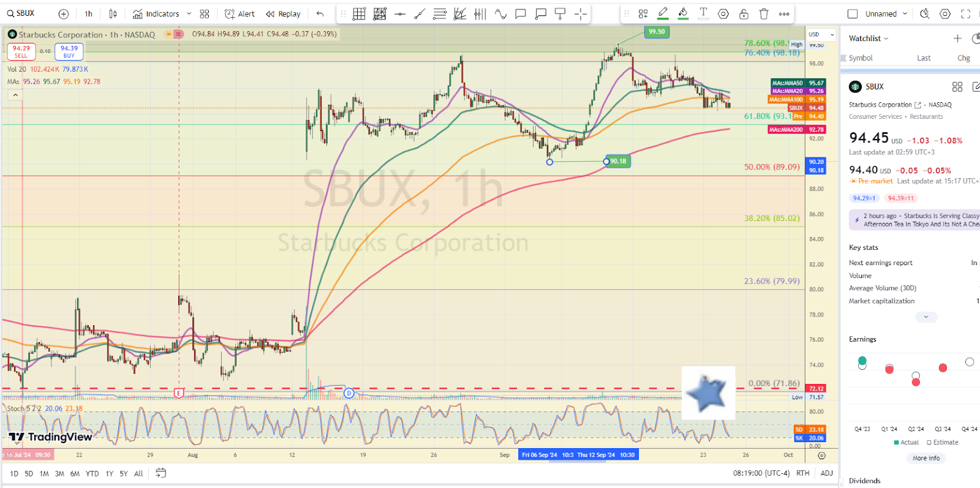Select the signpost pin tool
The height and width of the screenshot is (488, 980).
tap(560, 14)
